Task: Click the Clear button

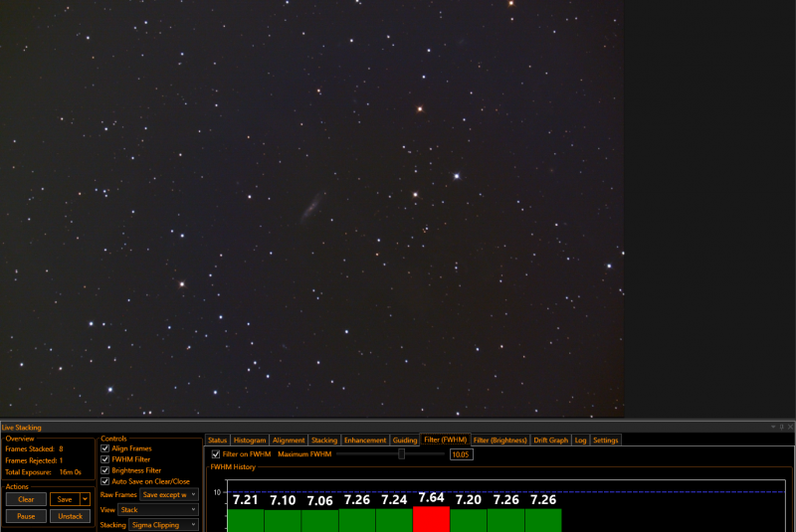Action: tap(26, 499)
